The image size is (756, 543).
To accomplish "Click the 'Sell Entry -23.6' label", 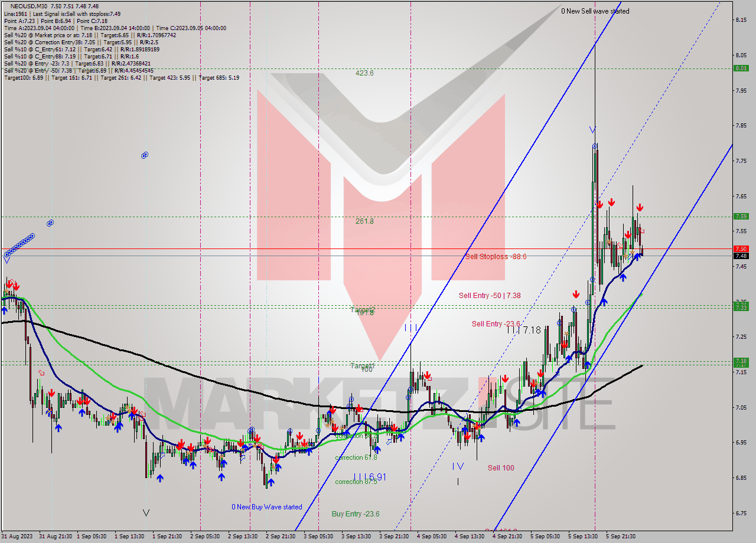I will pyautogui.click(x=496, y=324).
